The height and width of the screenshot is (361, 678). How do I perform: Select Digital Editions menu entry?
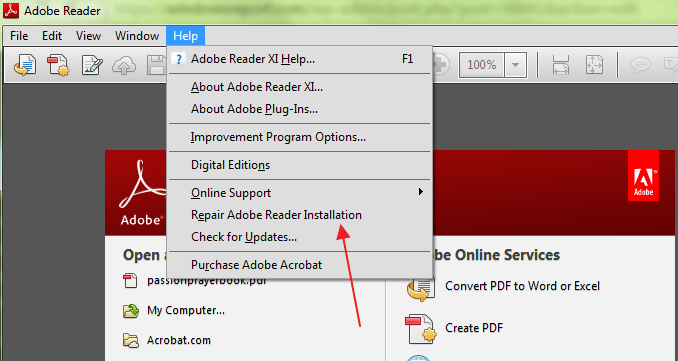(x=300, y=165)
